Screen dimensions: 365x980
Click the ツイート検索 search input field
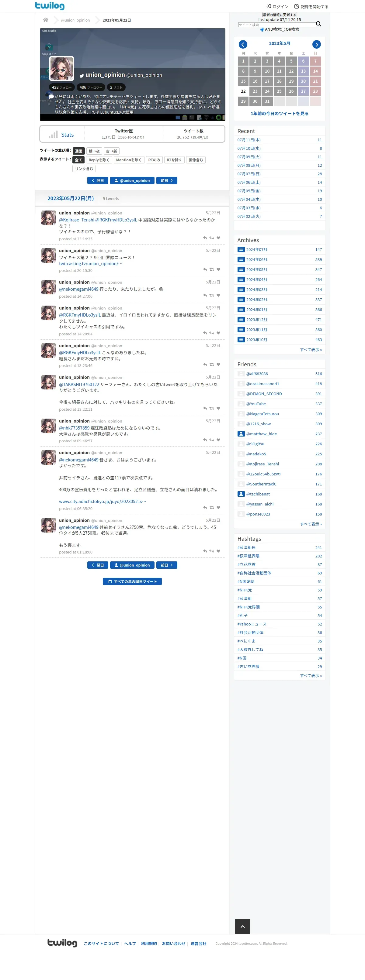(277, 24)
